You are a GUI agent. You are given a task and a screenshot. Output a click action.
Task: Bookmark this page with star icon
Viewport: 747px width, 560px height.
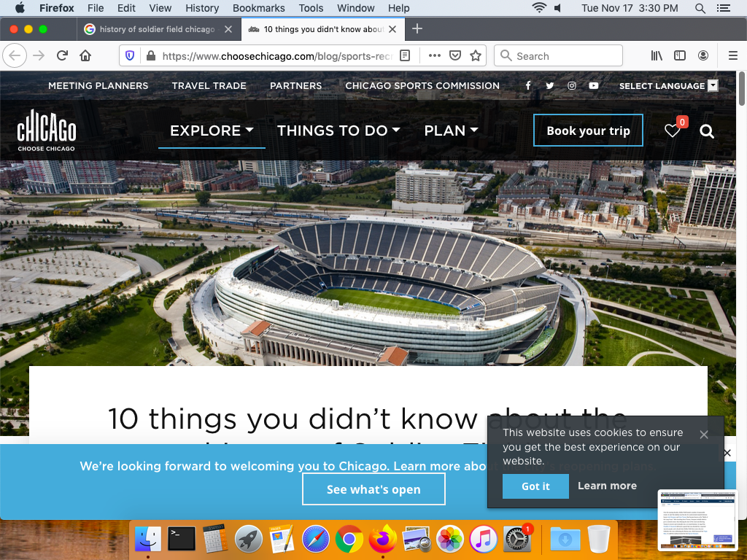tap(476, 56)
